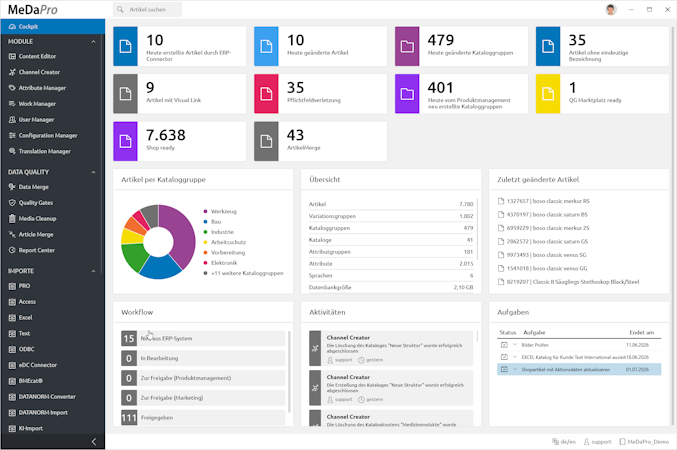The height and width of the screenshot is (450, 677).
Task: Open the Channel Creator module
Action: [39, 72]
